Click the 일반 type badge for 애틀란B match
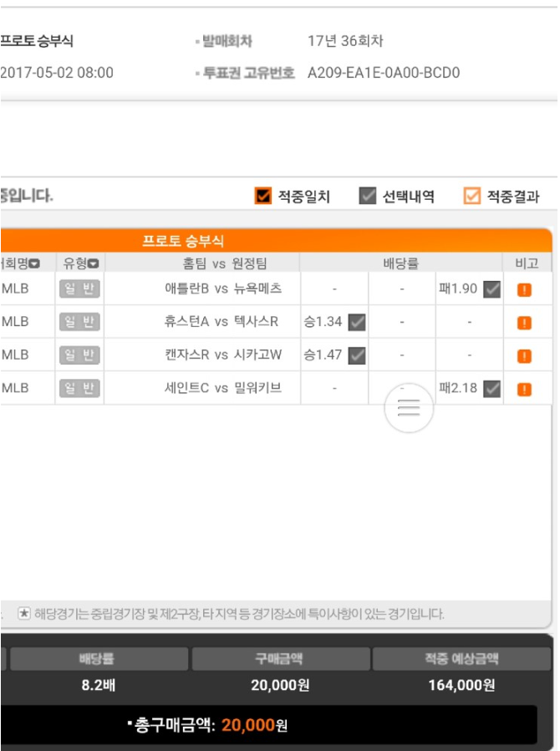 [x=79, y=289]
